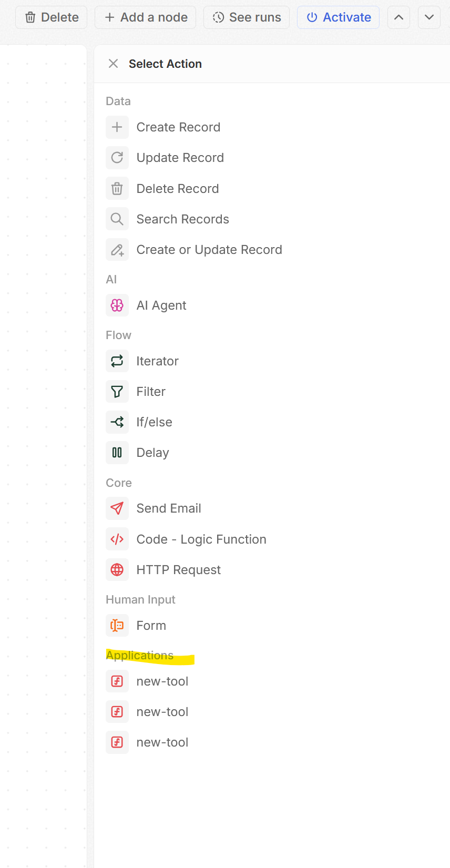Image resolution: width=450 pixels, height=868 pixels.
Task: Select the Send Email action
Action: (168, 508)
